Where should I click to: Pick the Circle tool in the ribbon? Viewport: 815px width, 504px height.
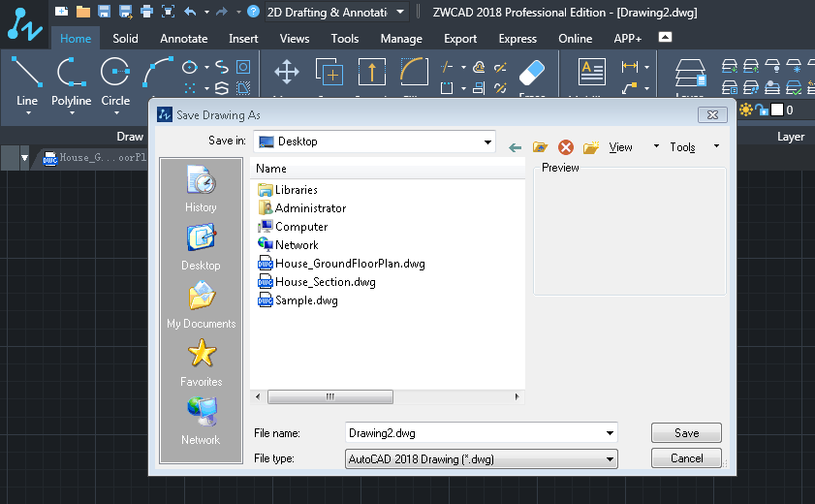click(x=115, y=81)
